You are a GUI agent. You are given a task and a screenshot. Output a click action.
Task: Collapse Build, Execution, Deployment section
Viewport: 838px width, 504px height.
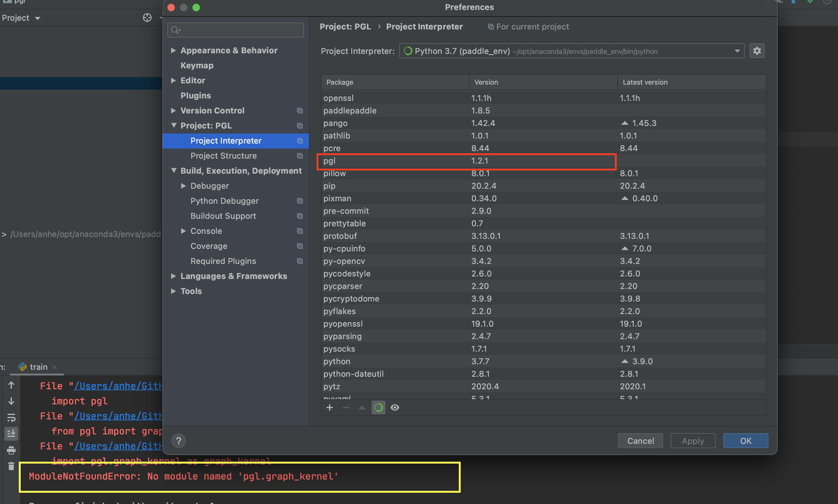[174, 171]
